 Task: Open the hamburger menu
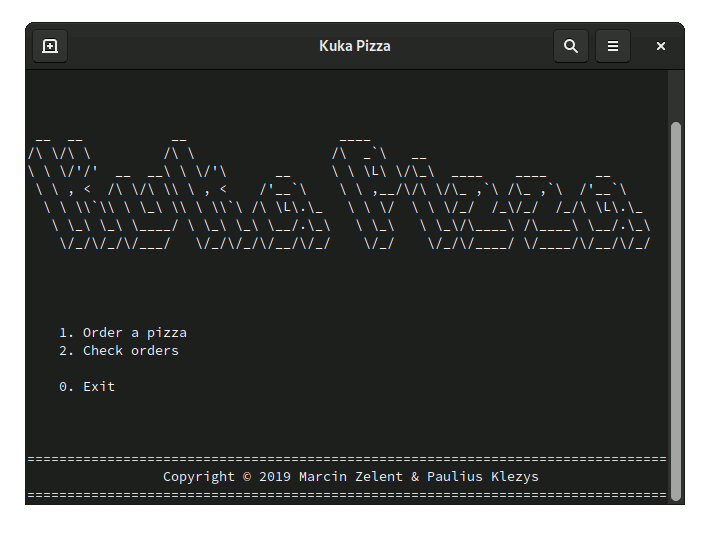click(x=613, y=46)
